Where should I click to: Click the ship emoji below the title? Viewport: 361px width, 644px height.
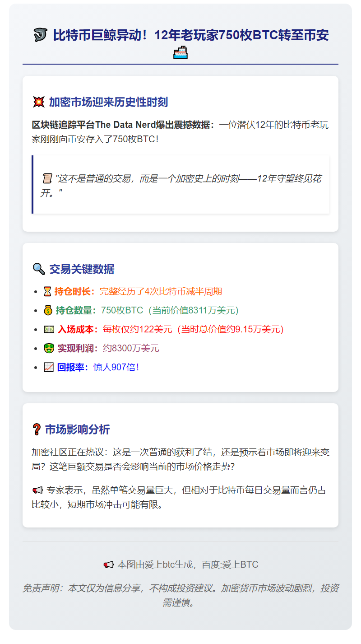180,53
